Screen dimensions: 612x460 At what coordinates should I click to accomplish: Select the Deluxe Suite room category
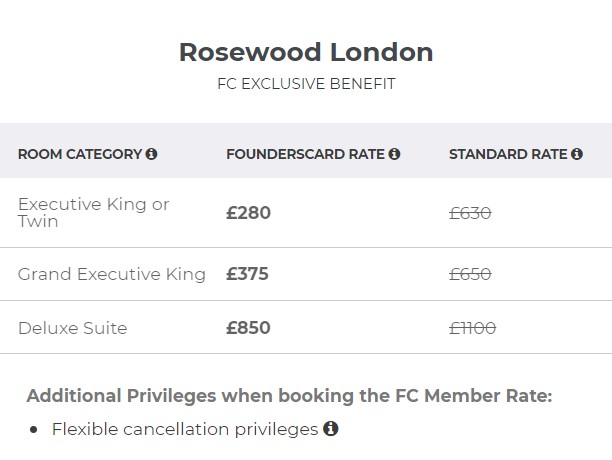73,328
